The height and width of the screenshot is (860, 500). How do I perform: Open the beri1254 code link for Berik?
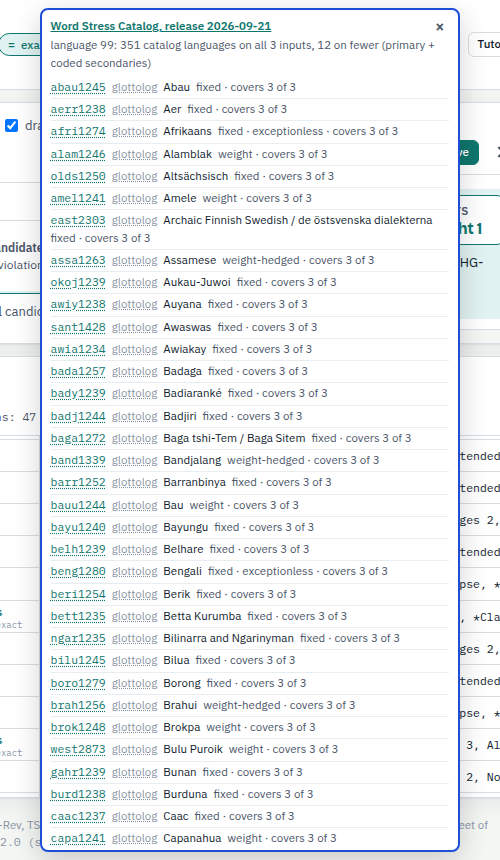coord(78,593)
